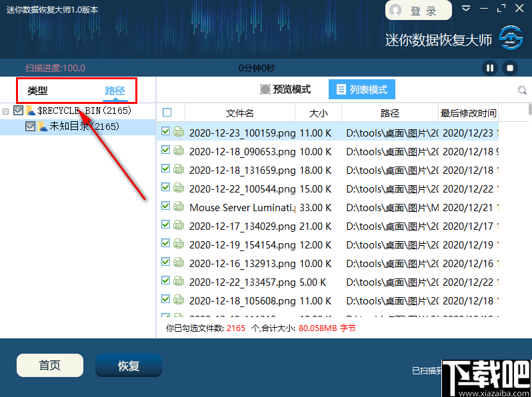Pause the scan with the pause icon
Image resolution: width=532 pixels, height=397 pixels.
(489, 68)
